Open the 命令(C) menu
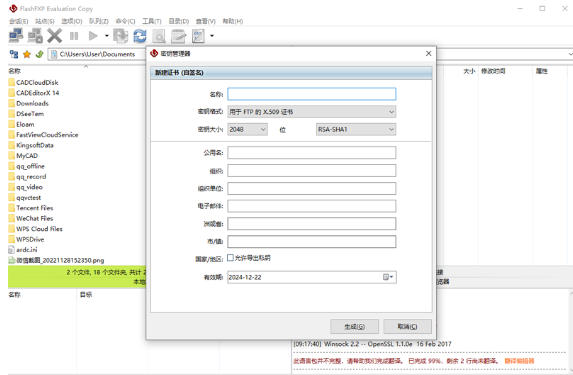The image size is (573, 375). pos(125,21)
